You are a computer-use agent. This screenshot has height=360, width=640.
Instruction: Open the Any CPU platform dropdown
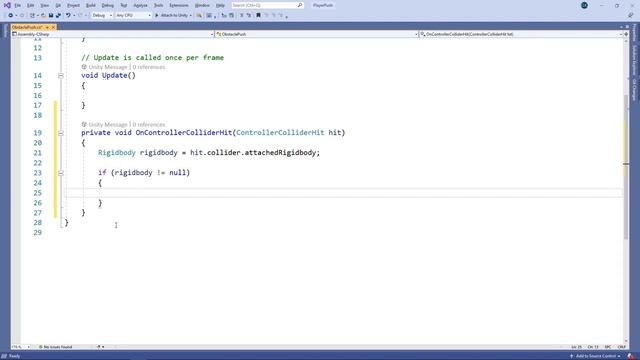(x=133, y=16)
